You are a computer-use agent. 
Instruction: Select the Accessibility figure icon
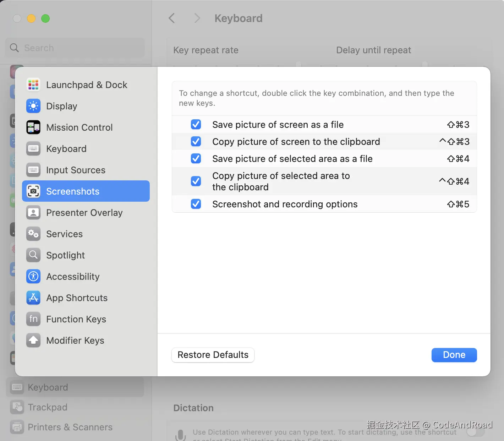tap(33, 277)
